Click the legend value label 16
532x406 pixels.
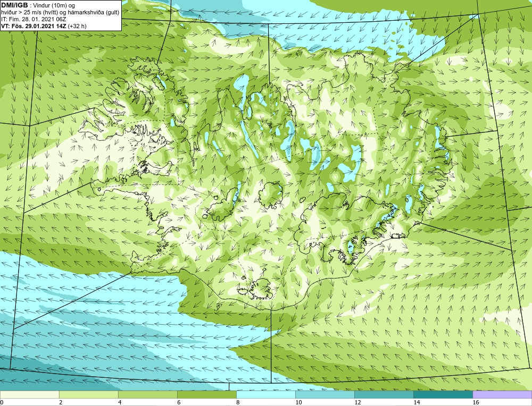(x=476, y=402)
